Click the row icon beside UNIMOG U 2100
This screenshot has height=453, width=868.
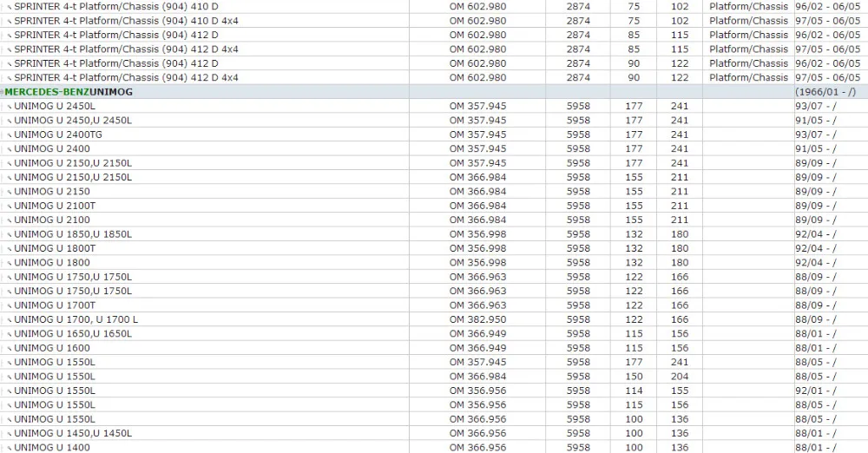(10, 220)
